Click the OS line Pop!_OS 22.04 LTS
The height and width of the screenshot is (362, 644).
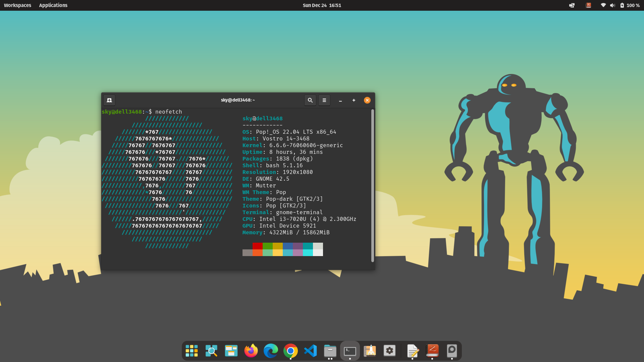[x=289, y=132]
